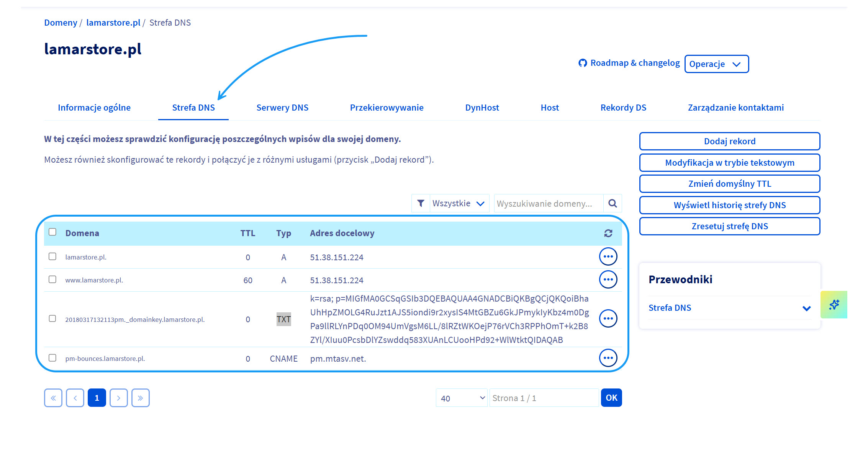Open actions menu for lamarstore.pl. A record
The image size is (868, 452).
click(x=608, y=256)
